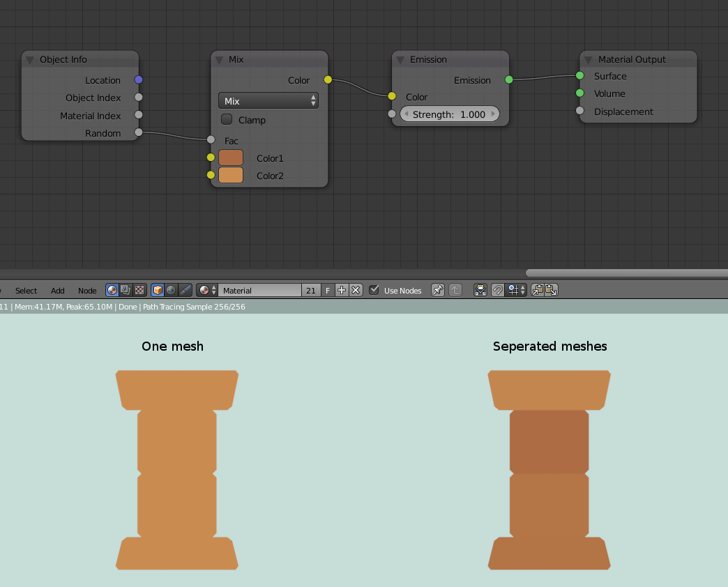Screen dimensions: 728x587
Task: Click the Random output socket
Action: (x=138, y=132)
